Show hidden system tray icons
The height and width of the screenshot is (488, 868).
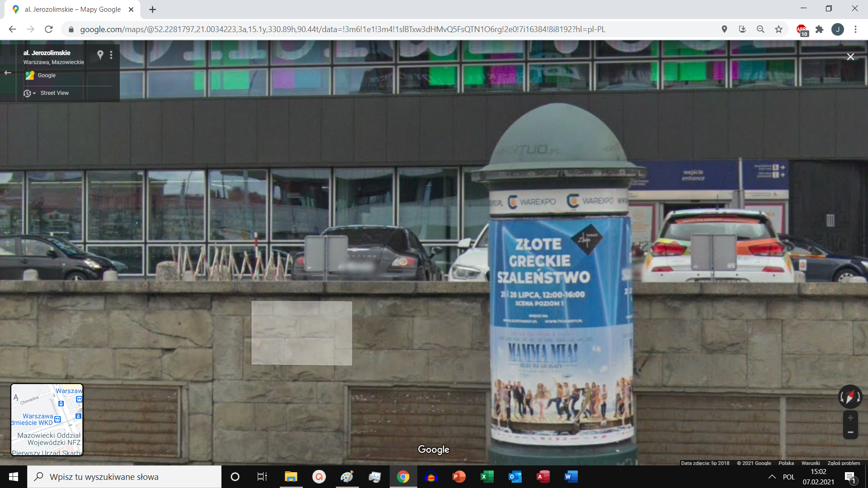tap(772, 477)
